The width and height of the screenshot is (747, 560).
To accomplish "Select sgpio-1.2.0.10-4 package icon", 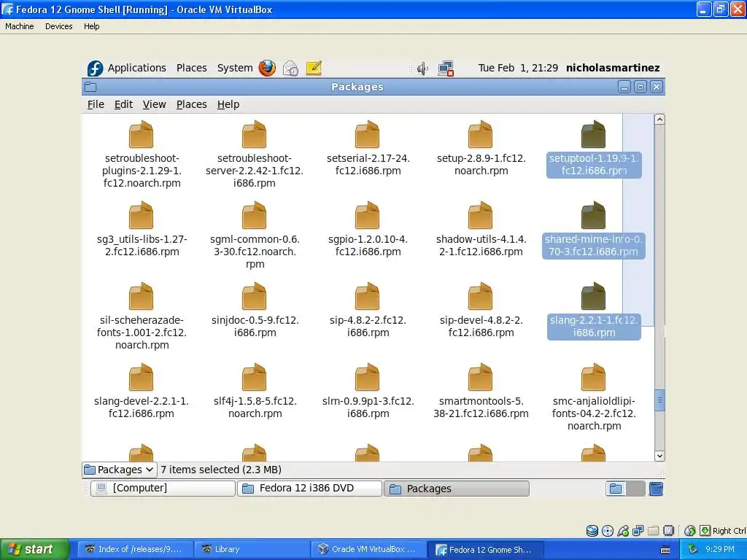I will click(368, 216).
